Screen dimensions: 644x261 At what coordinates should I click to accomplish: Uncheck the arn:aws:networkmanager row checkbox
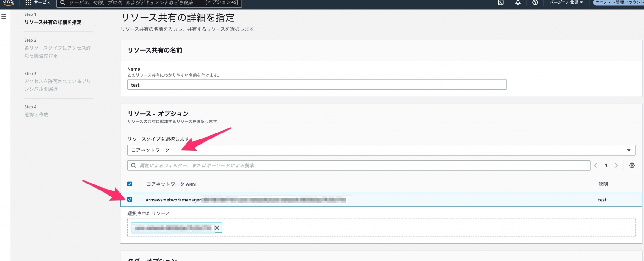[x=130, y=200]
